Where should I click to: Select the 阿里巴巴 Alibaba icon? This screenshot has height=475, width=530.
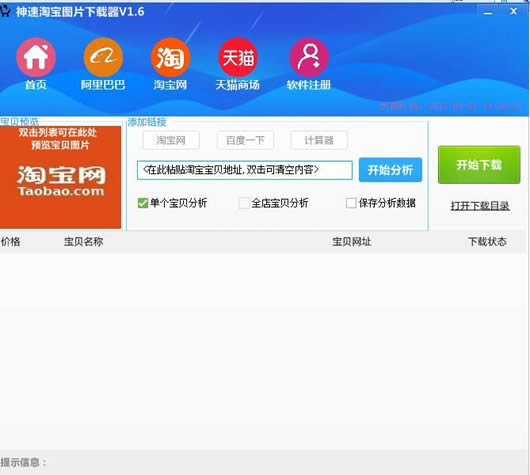click(x=103, y=57)
